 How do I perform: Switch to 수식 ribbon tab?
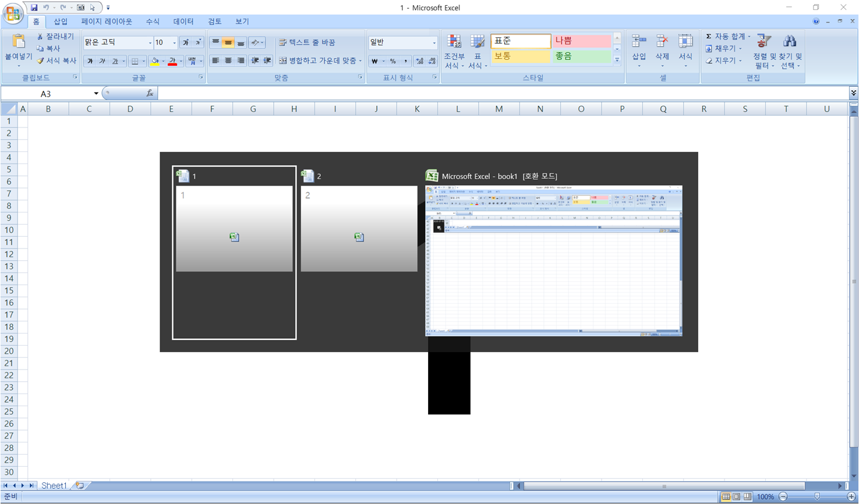(x=153, y=22)
